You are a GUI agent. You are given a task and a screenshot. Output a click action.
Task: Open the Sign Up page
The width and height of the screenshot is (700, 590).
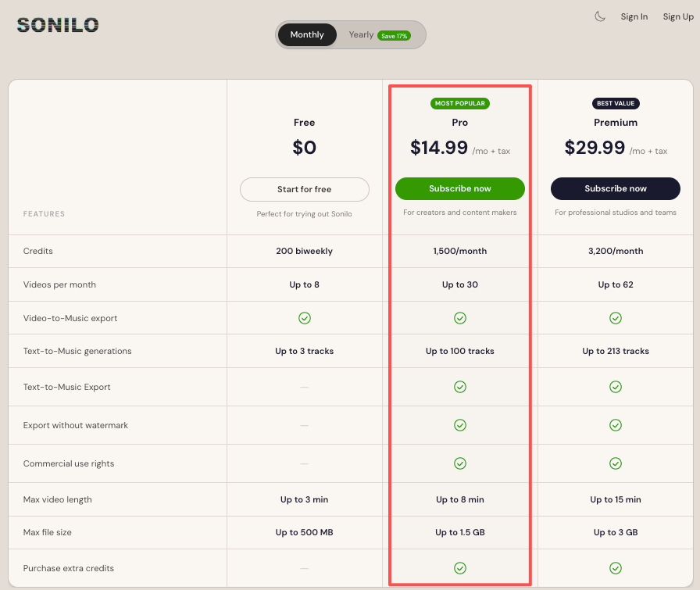pos(678,16)
